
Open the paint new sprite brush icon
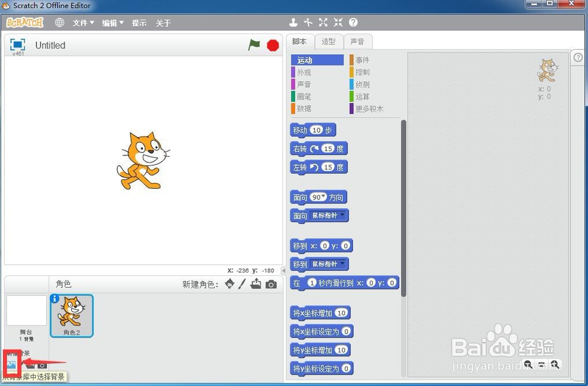click(x=243, y=284)
